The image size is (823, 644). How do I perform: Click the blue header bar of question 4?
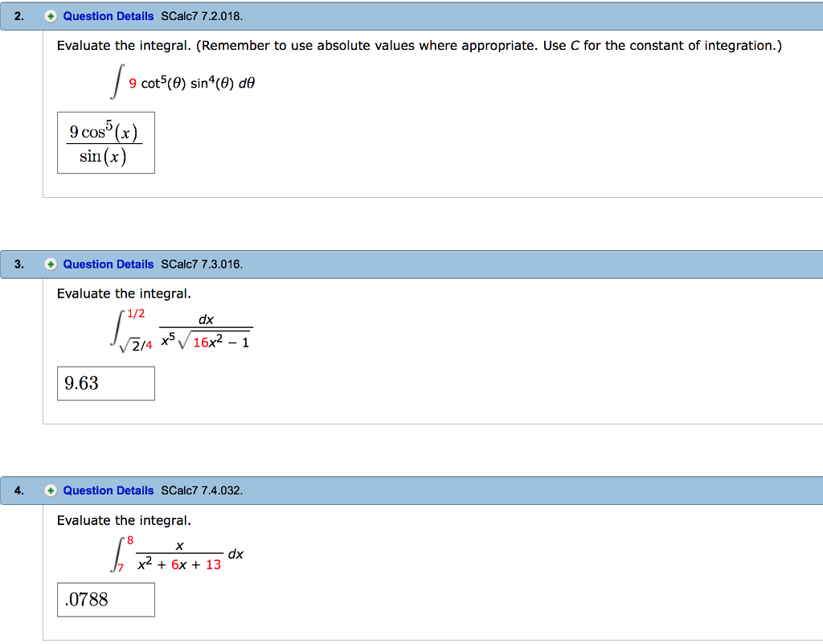[482, 490]
